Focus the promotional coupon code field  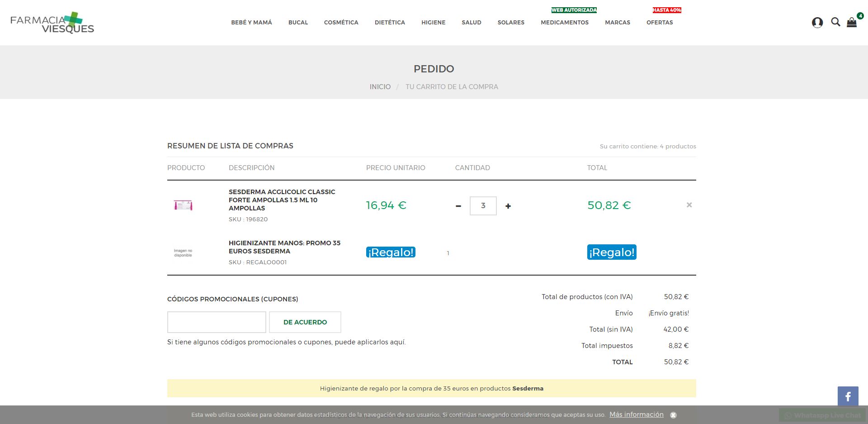217,322
